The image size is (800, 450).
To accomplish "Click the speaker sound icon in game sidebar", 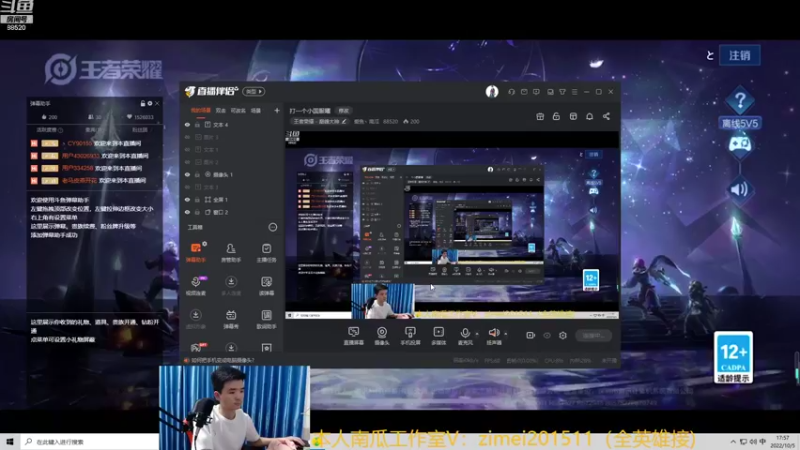I will (740, 190).
